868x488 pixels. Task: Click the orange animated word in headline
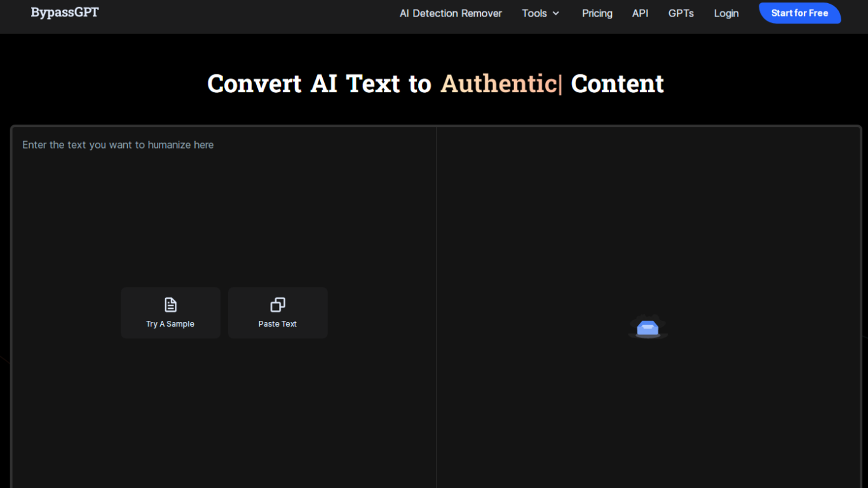click(x=498, y=84)
